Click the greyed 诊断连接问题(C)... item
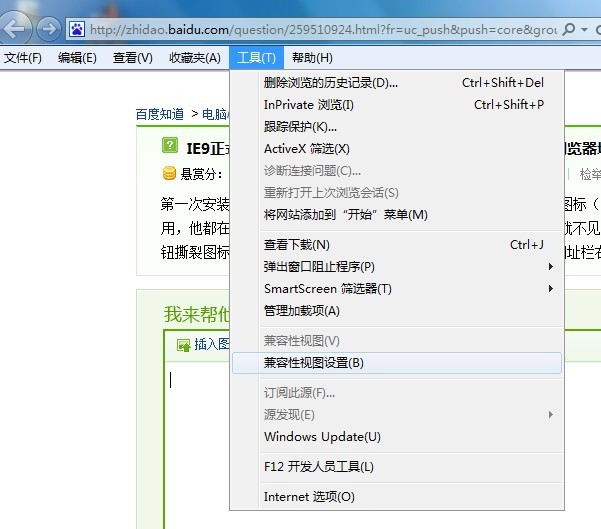This screenshot has height=529, width=601. [397, 171]
